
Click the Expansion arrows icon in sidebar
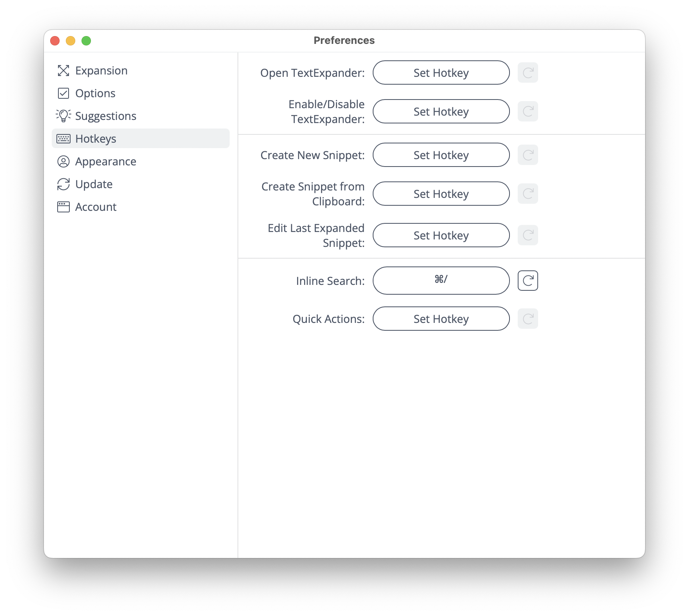[x=63, y=71]
